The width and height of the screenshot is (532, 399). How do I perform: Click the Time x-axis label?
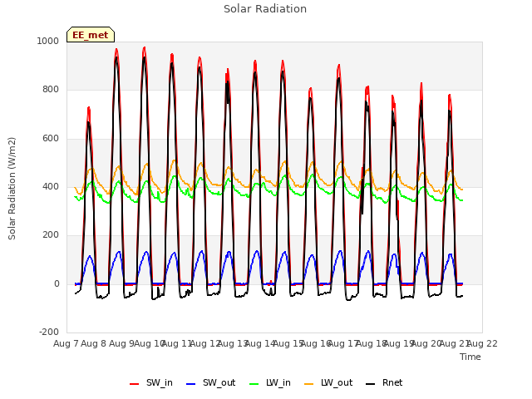coord(470,357)
